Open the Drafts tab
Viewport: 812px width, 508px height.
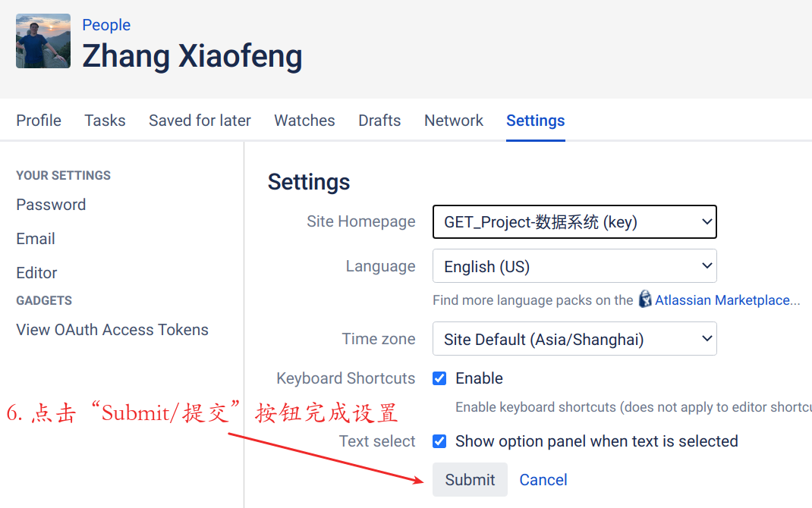pyautogui.click(x=379, y=121)
